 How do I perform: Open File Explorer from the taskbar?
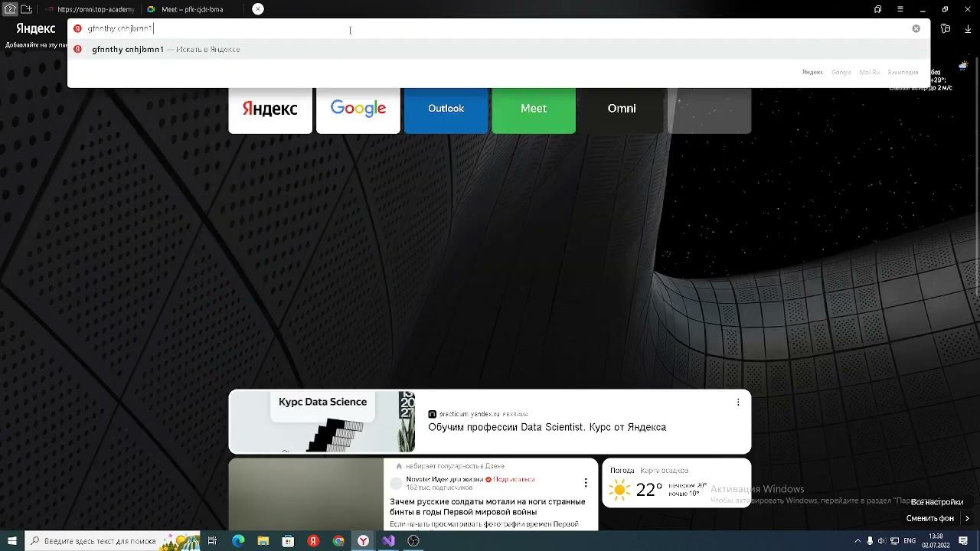coord(263,541)
